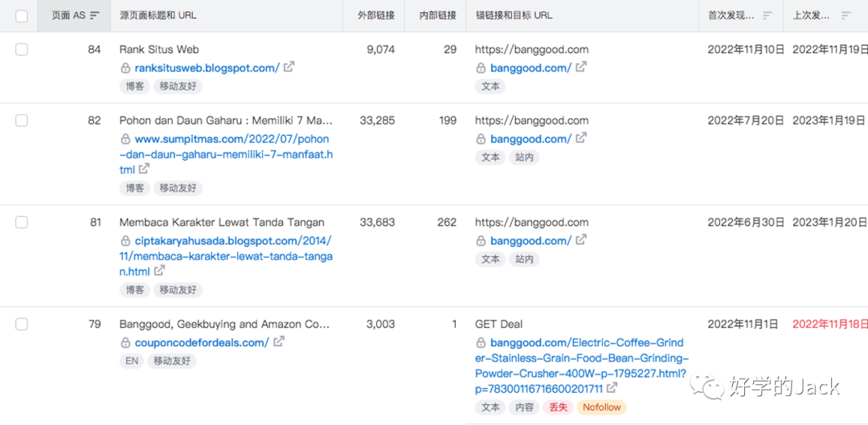Open banggood.com Electric-Coffee-Grinder target link
The height and width of the screenshot is (425, 868).
[583, 366]
